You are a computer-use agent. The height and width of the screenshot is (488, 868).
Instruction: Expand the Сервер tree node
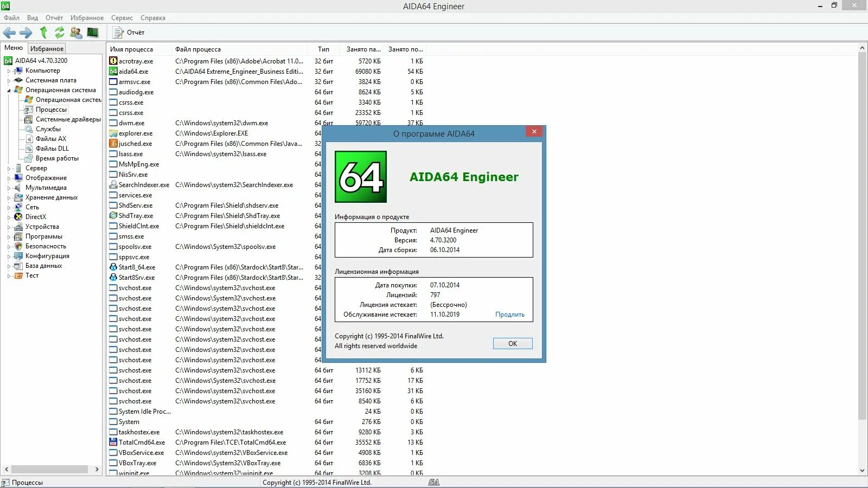pos(9,169)
